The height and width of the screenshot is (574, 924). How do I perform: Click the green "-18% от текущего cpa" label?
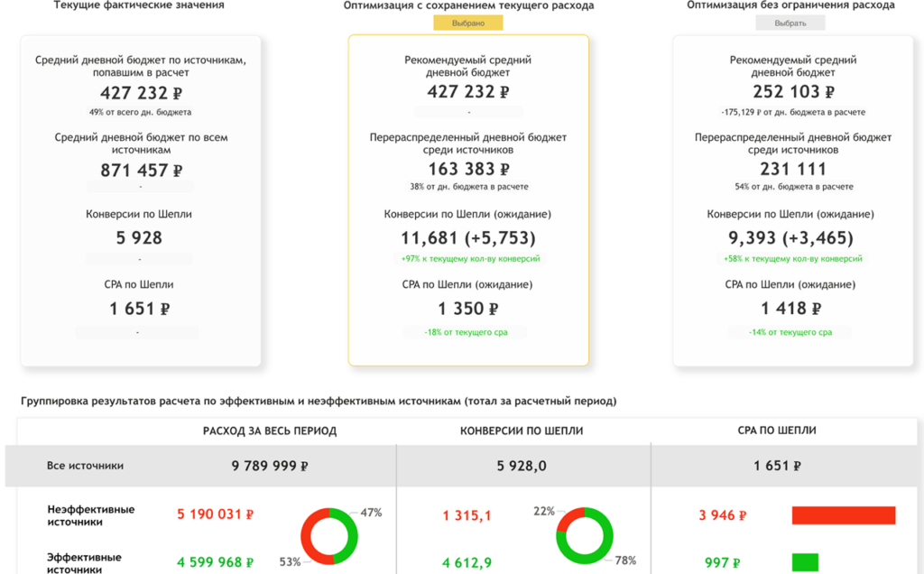[466, 331]
